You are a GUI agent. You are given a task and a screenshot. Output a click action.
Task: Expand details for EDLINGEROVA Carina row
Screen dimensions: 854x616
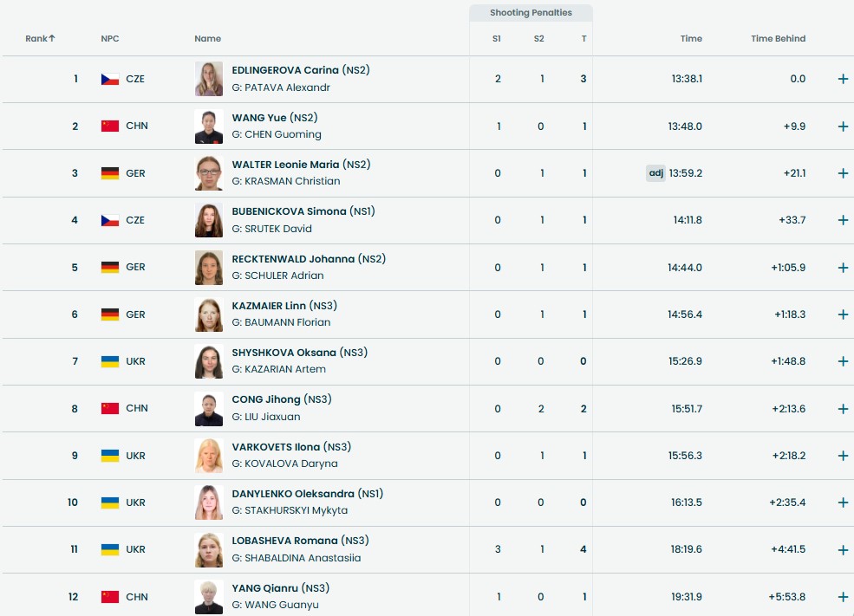pos(843,79)
